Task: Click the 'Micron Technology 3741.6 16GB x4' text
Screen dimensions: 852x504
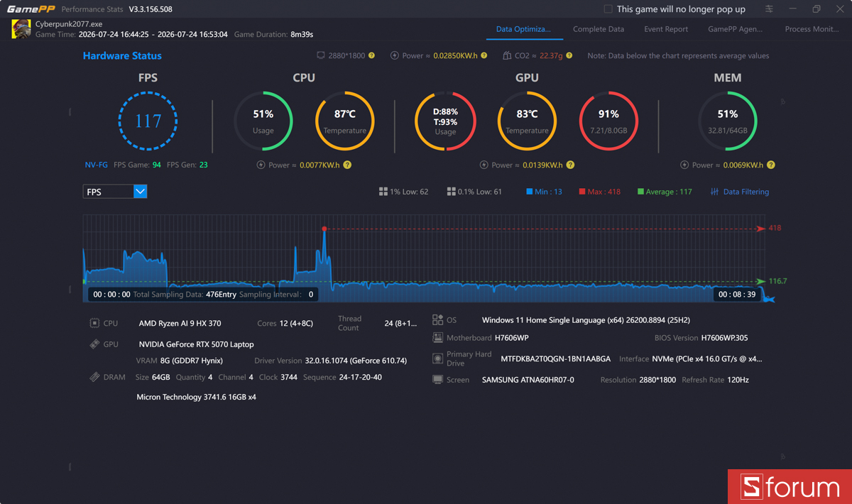Action: 196,397
